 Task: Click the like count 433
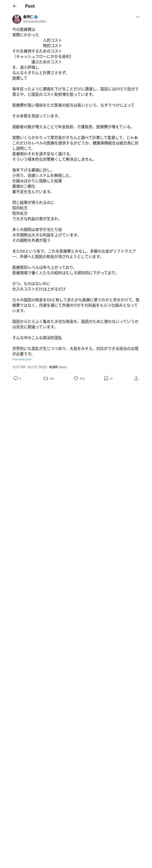coord(82,379)
